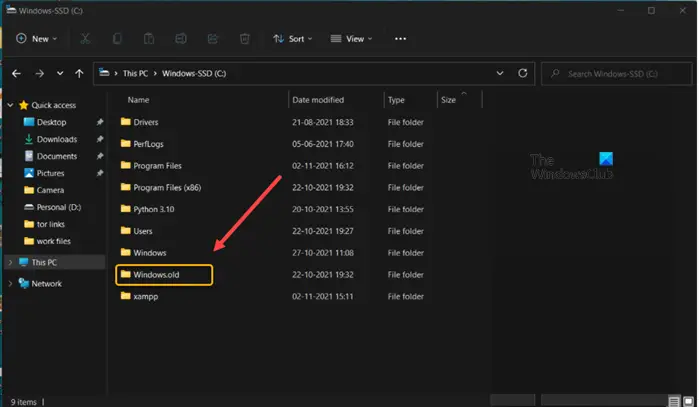This screenshot has width=699, height=407.
Task: Click the Delete trash icon
Action: point(244,39)
